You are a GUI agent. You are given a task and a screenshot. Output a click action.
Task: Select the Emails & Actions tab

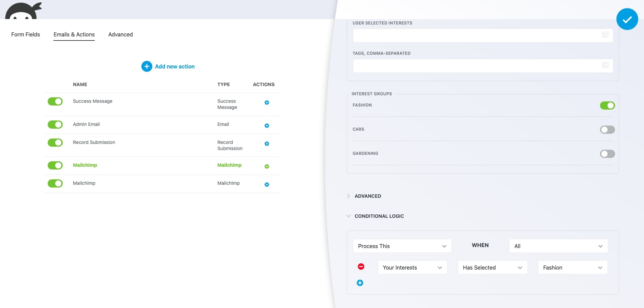pyautogui.click(x=74, y=34)
